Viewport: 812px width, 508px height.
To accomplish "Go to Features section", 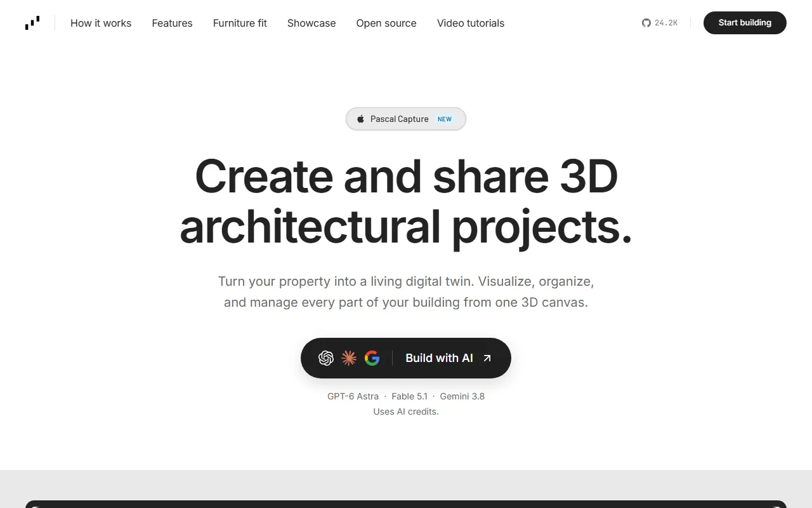I will coord(172,23).
